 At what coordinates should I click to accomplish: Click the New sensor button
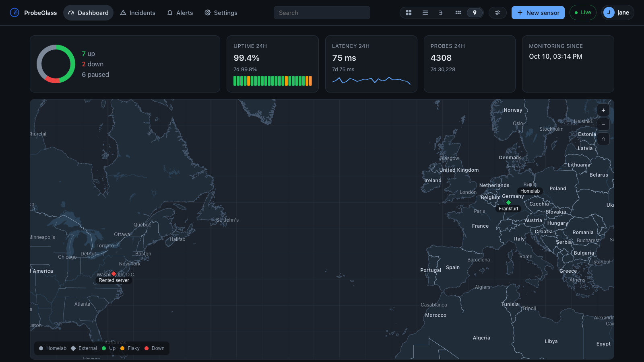tap(538, 13)
